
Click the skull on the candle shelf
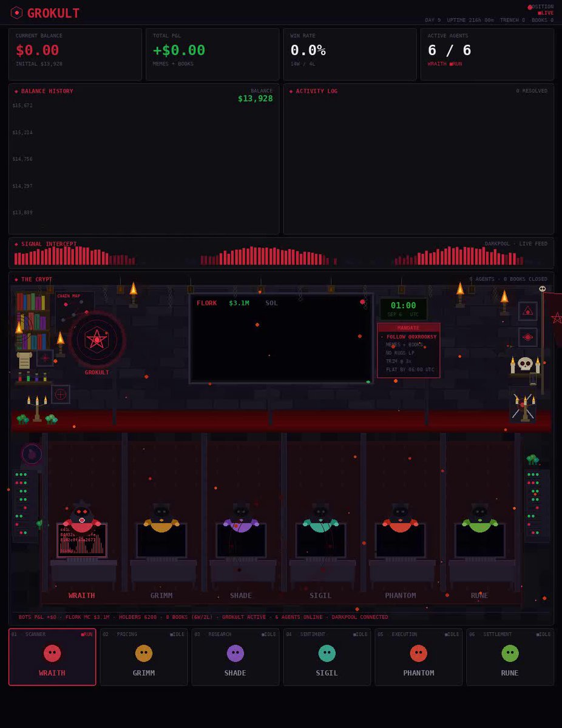pos(525,364)
